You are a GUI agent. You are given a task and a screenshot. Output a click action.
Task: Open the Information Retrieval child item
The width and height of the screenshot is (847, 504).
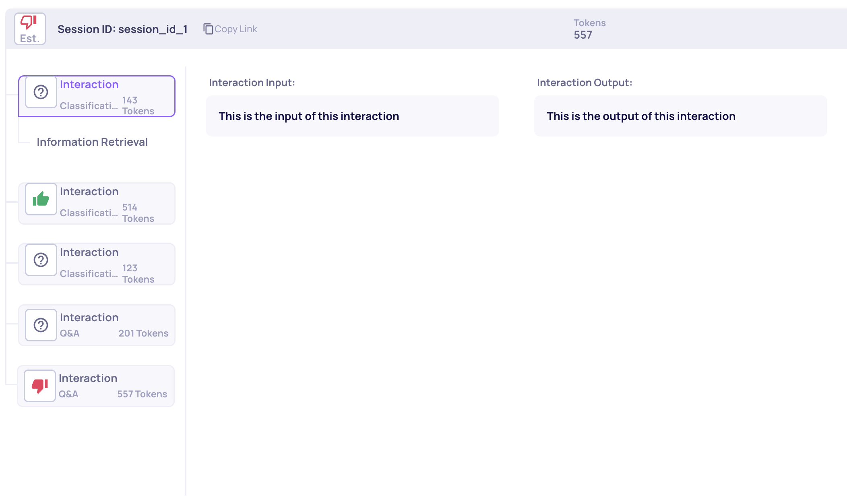92,142
